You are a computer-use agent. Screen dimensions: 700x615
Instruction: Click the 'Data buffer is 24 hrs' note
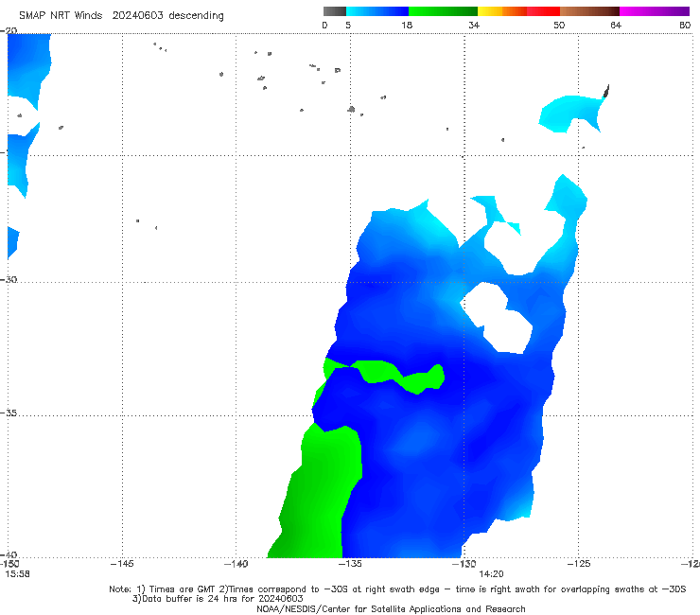pos(218,599)
